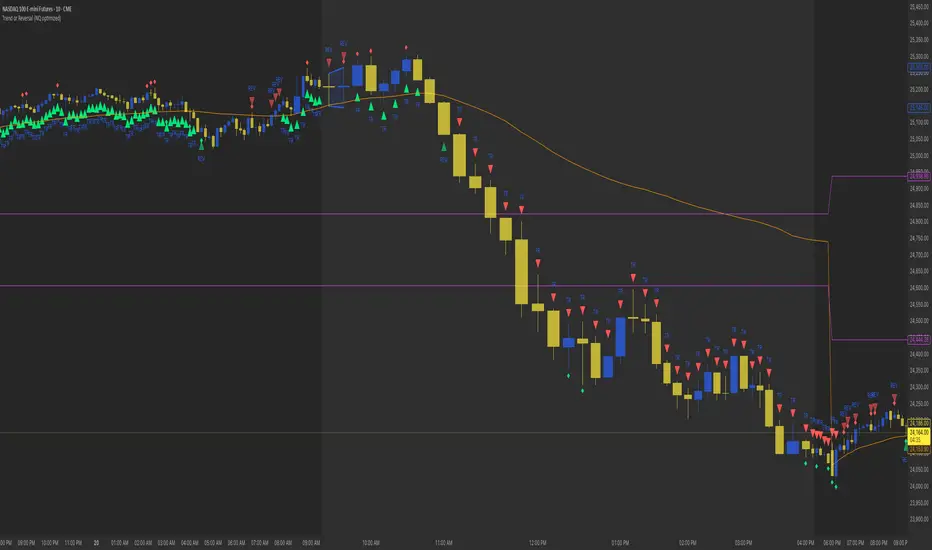Click the purple 24,938 price level tag
The width and height of the screenshot is (932, 550).
(919, 176)
